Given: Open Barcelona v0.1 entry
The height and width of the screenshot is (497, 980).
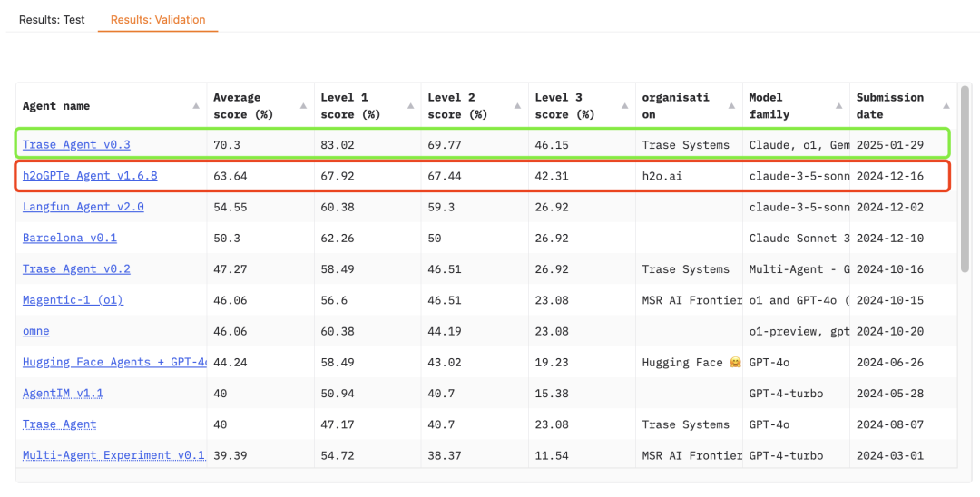Looking at the screenshot, I should [70, 238].
